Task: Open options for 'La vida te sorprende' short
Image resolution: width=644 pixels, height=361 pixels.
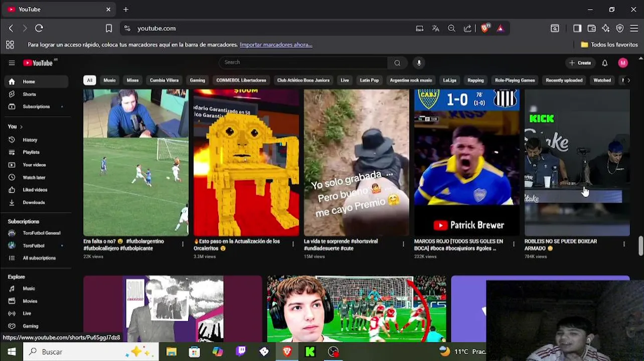Action: [403, 244]
